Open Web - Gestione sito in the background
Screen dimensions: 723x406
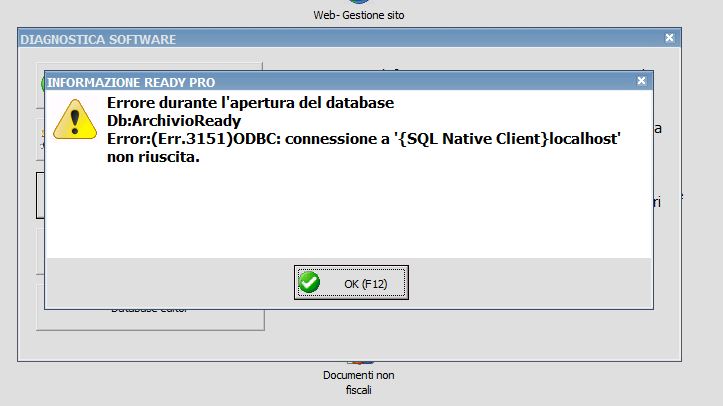[359, 15]
